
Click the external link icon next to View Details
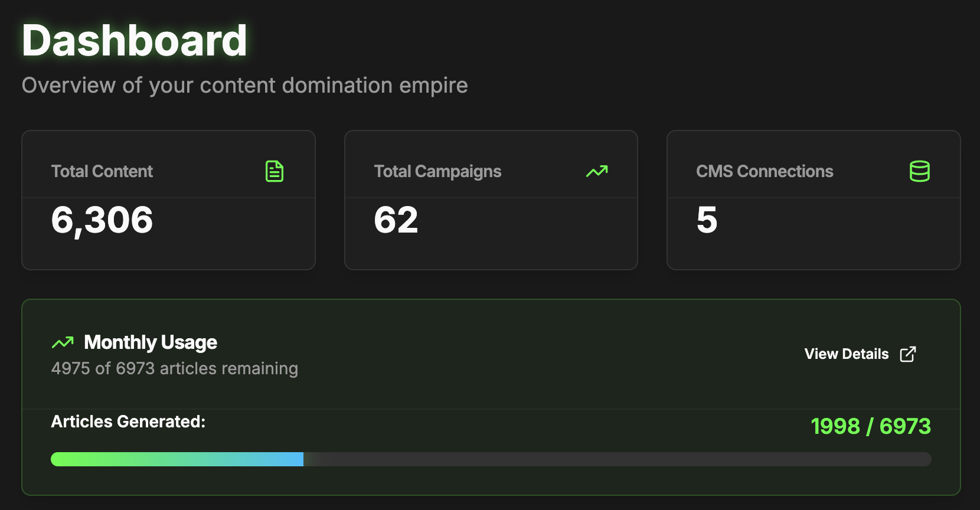(x=908, y=354)
